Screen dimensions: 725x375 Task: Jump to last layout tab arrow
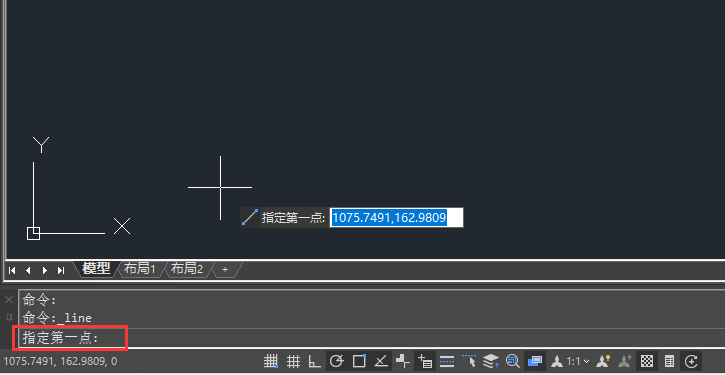coord(61,270)
